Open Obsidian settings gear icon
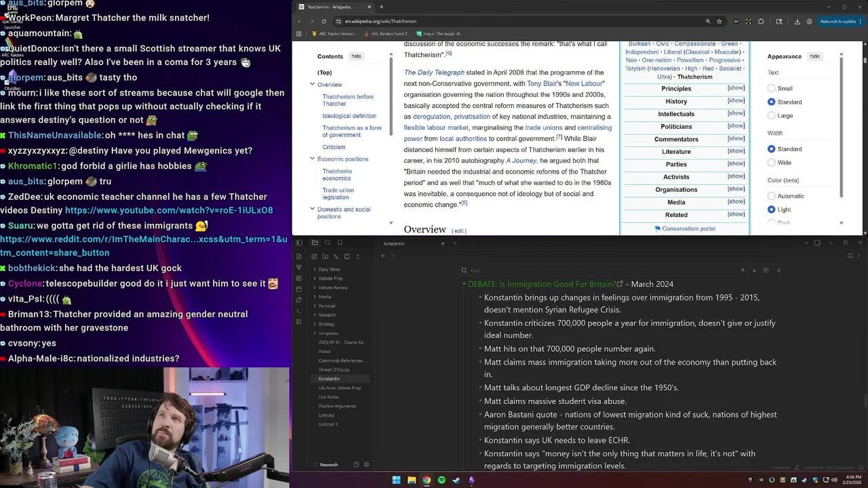 (x=366, y=464)
